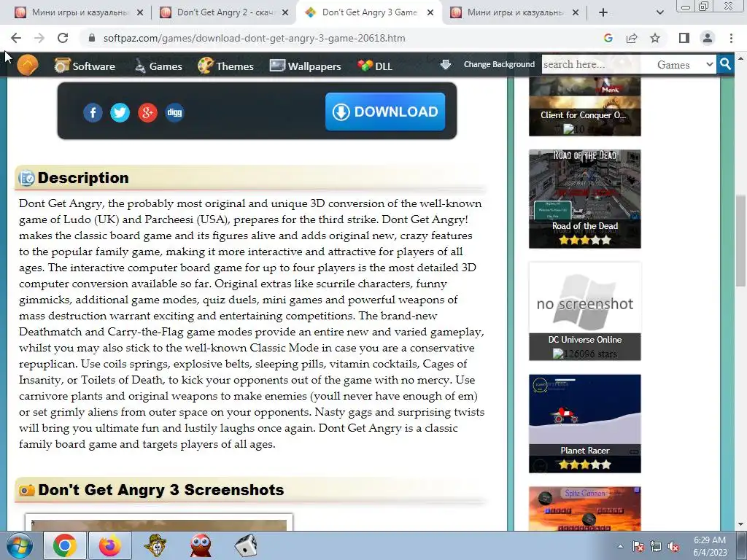Click the Action Center flag tray icon
747x560 pixels.
point(638,546)
